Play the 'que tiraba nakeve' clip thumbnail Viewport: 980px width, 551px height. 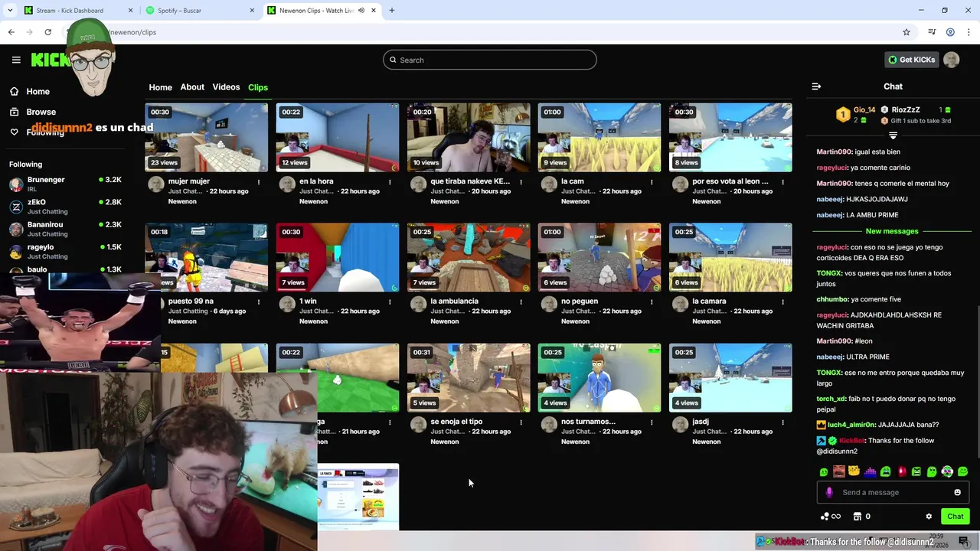tap(469, 138)
